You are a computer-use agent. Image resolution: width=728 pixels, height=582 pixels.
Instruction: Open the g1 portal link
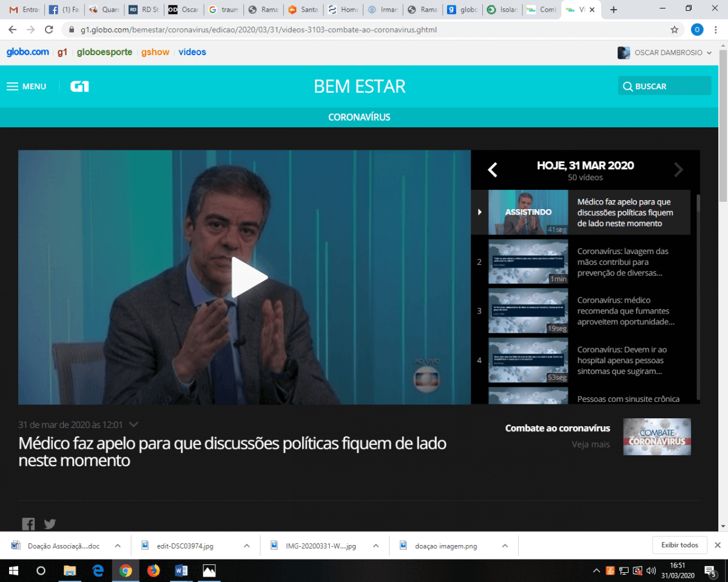point(62,52)
